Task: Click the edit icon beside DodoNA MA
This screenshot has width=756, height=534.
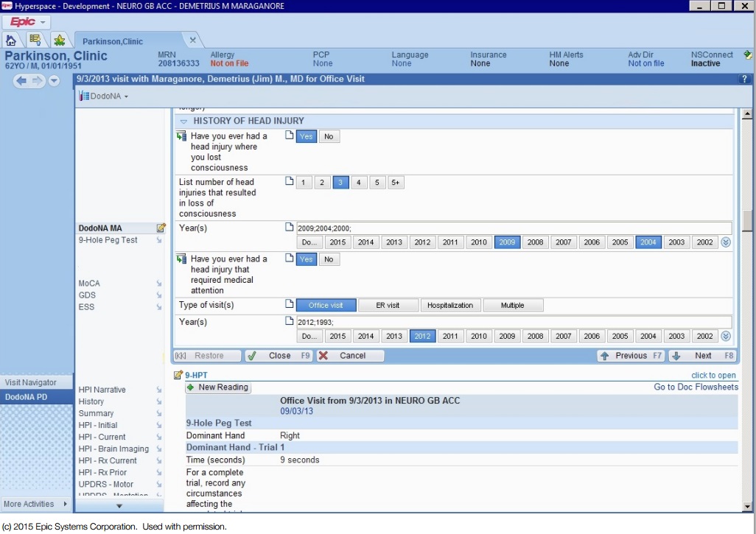Action: [161, 228]
